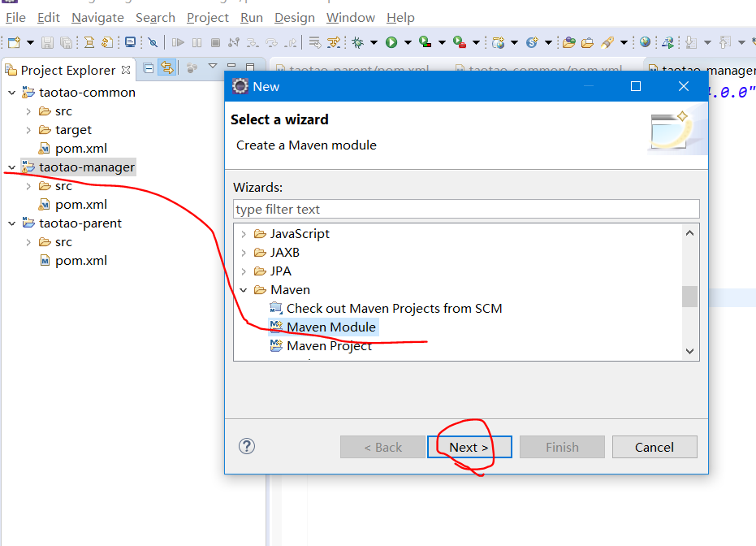Click the Search pen-flashlight icon
Viewport: 756px width, 546px height.
(x=607, y=42)
